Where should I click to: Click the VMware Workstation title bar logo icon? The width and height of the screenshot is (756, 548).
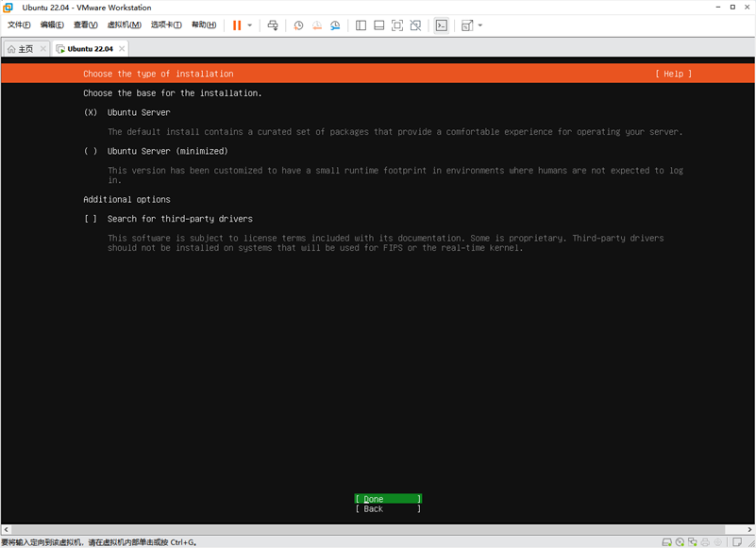[8, 8]
